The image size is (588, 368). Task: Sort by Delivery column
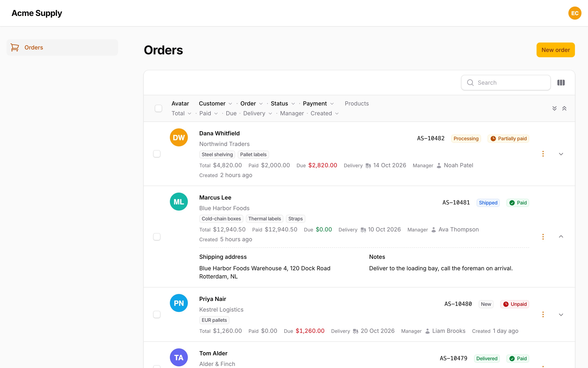click(257, 113)
